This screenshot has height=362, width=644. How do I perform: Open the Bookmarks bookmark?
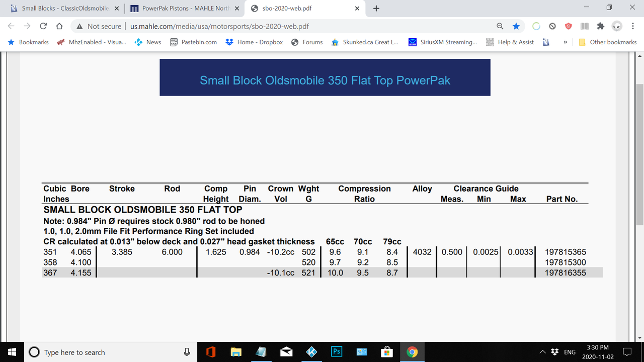point(28,42)
